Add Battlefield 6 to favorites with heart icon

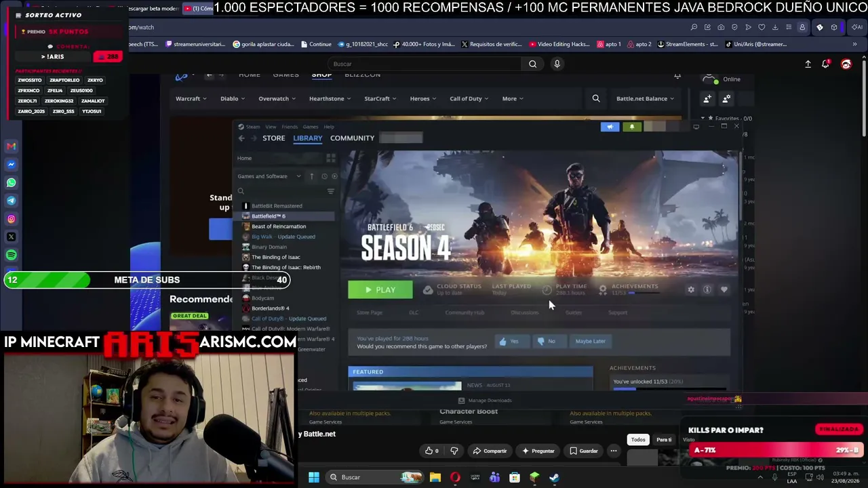coord(724,289)
